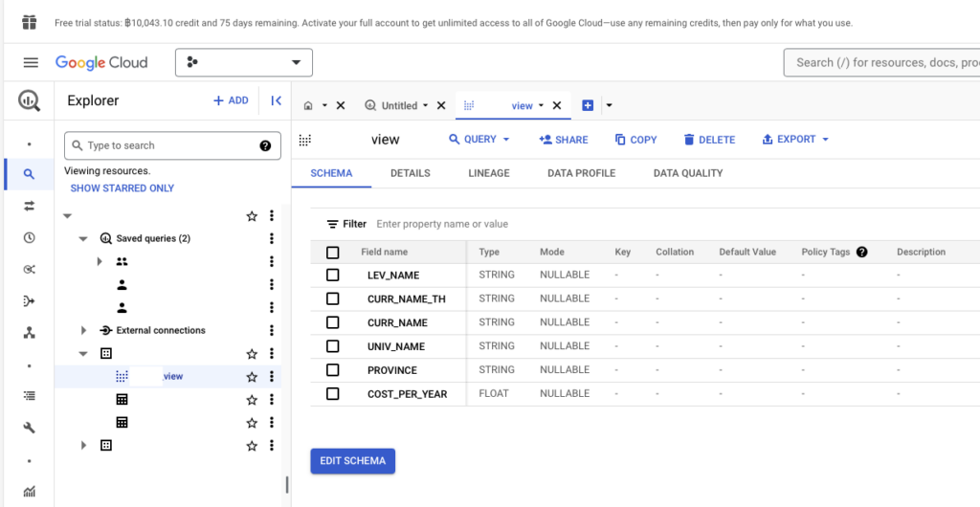Click the Policy Tags help icon
980x507 pixels.
[861, 253]
